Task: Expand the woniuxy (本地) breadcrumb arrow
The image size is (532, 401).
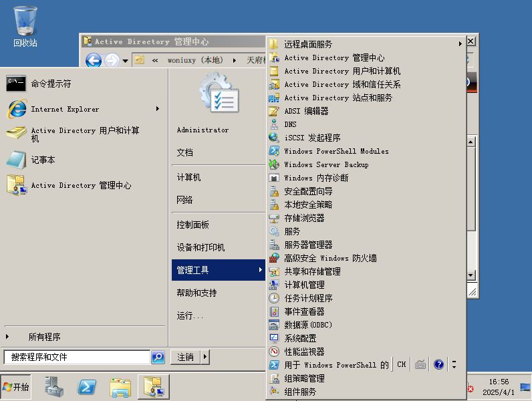Action: tap(235, 60)
